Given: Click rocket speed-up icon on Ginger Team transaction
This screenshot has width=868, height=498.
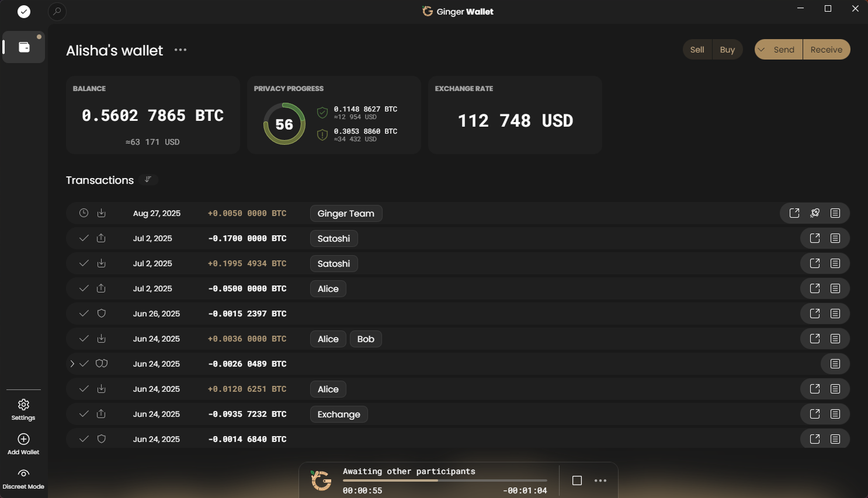Looking at the screenshot, I should pos(815,213).
